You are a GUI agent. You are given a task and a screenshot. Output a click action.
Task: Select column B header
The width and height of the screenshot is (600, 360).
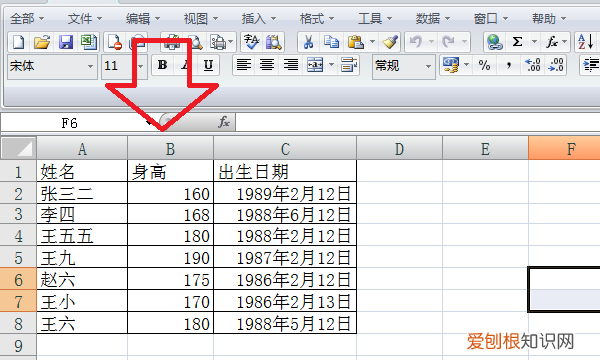[170, 148]
